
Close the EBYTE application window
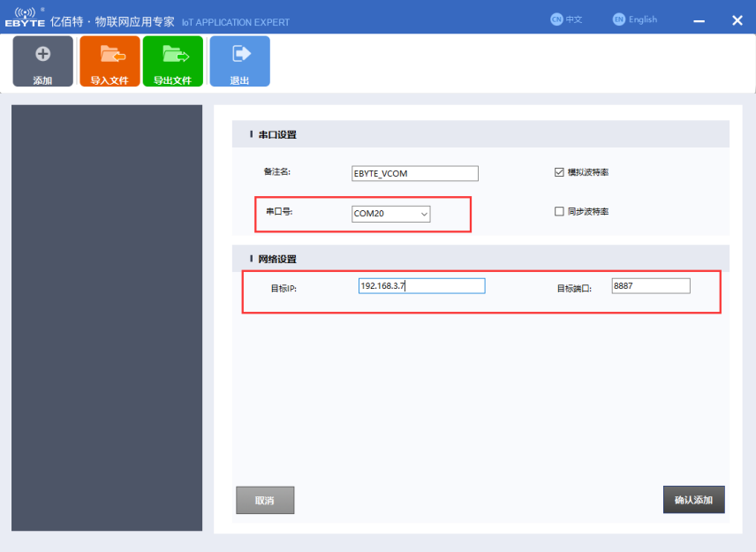[x=737, y=20]
